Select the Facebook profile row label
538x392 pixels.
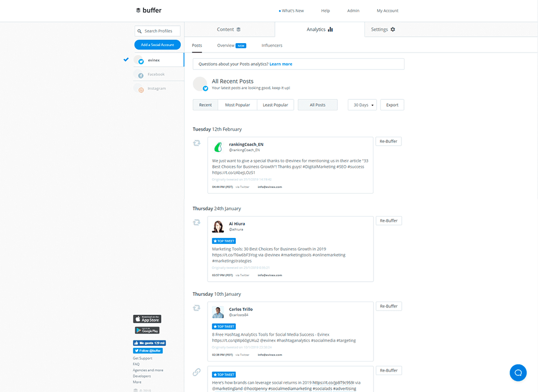(x=156, y=74)
